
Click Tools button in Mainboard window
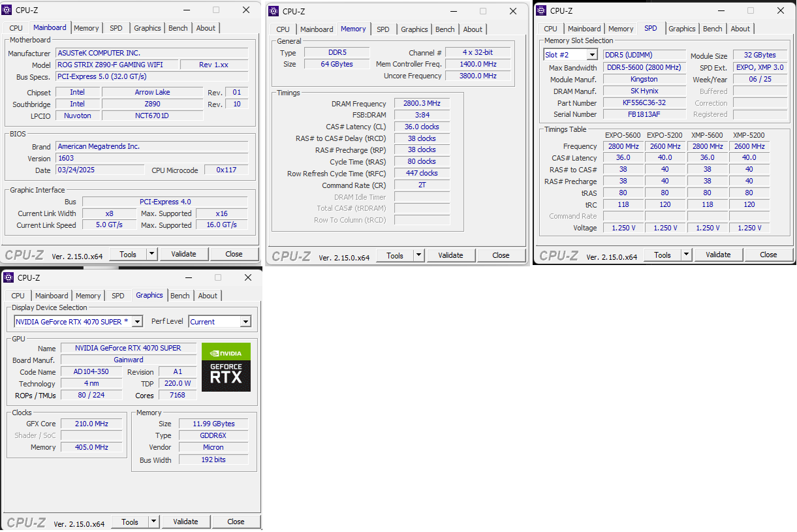(128, 254)
